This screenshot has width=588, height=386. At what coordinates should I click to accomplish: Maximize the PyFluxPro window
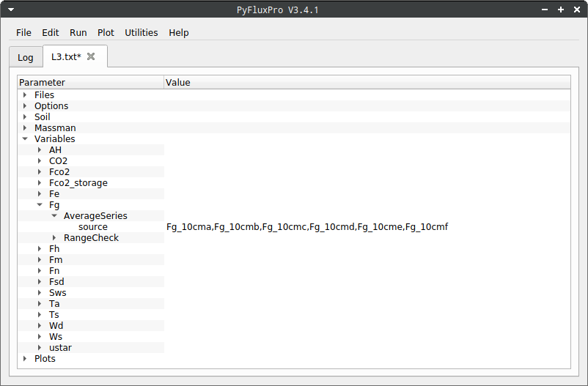(561, 10)
